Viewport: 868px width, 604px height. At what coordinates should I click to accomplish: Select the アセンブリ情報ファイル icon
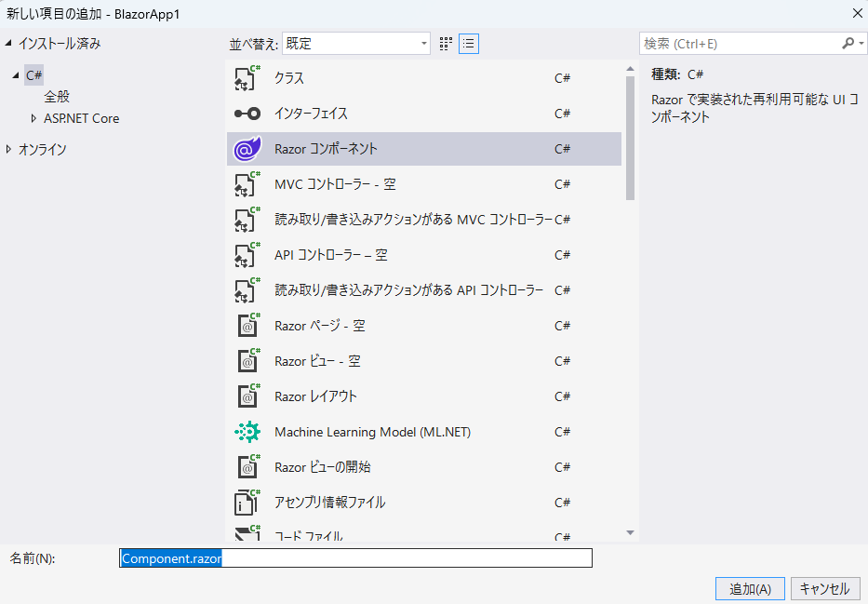(x=247, y=503)
